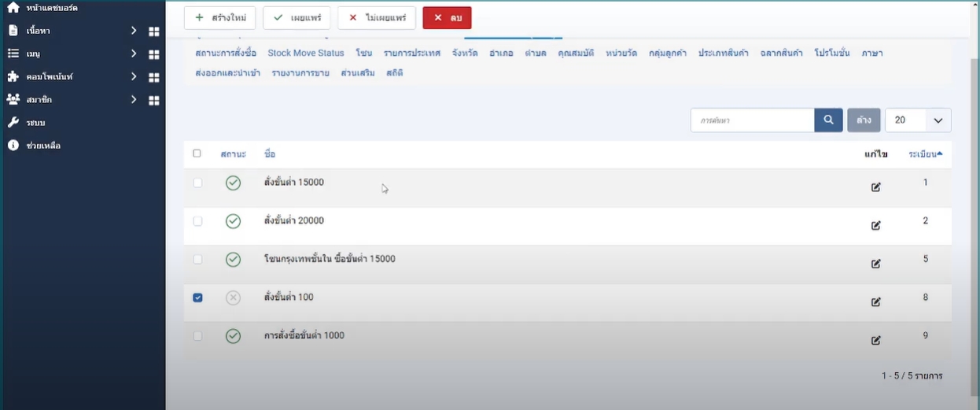Open the 20 items-per-page dropdown
The width and height of the screenshot is (980, 410).
pyautogui.click(x=917, y=120)
